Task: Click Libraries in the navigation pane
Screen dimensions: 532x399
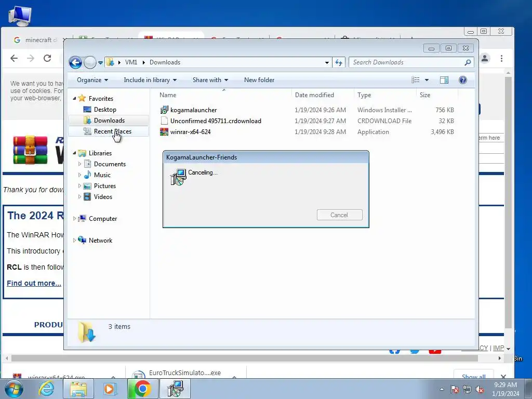Action: pyautogui.click(x=100, y=153)
